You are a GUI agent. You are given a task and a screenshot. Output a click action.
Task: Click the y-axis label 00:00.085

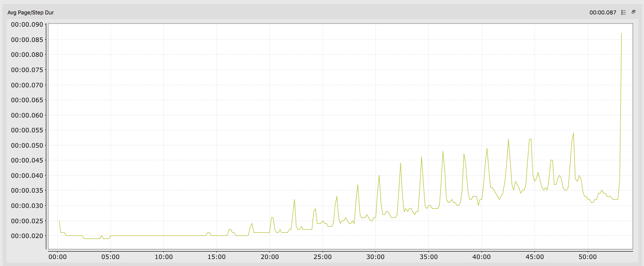point(28,40)
